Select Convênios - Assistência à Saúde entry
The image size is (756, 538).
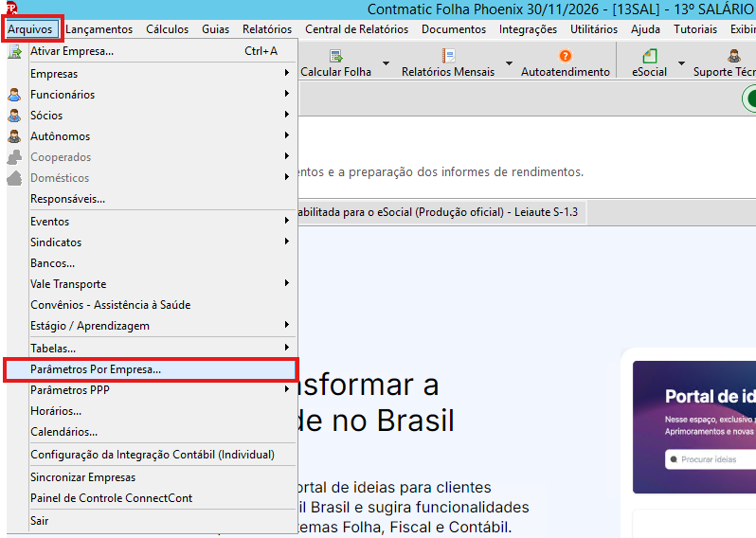(152, 305)
